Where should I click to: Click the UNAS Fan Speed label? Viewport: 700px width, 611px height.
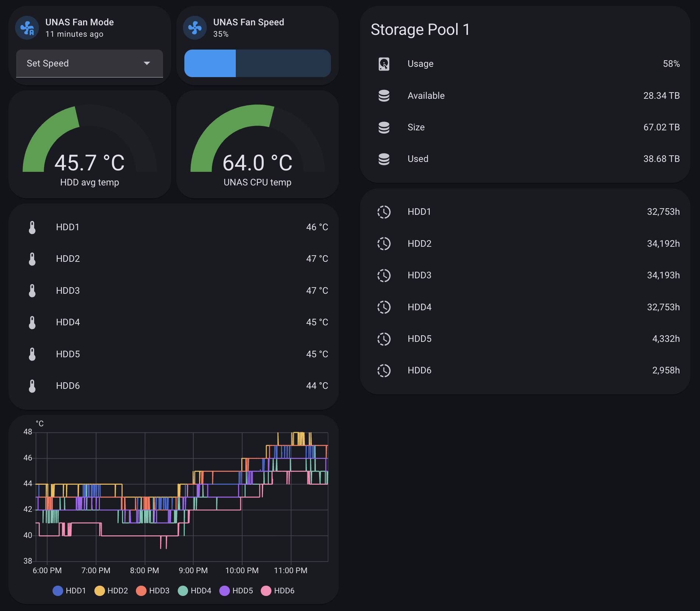[x=249, y=22]
